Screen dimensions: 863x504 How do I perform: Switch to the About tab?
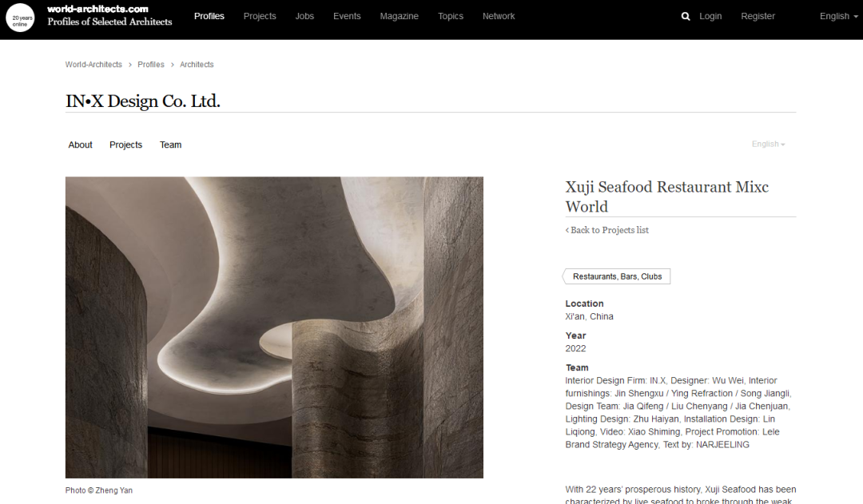point(81,145)
